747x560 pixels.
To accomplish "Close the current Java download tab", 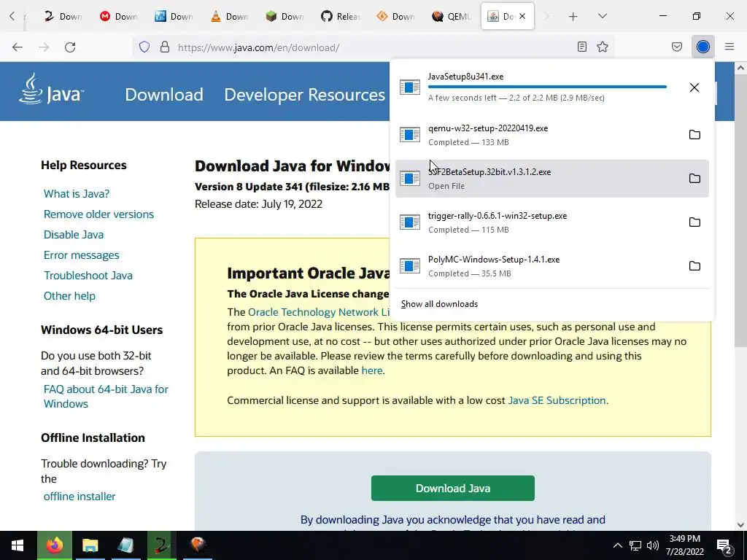I will point(522,16).
